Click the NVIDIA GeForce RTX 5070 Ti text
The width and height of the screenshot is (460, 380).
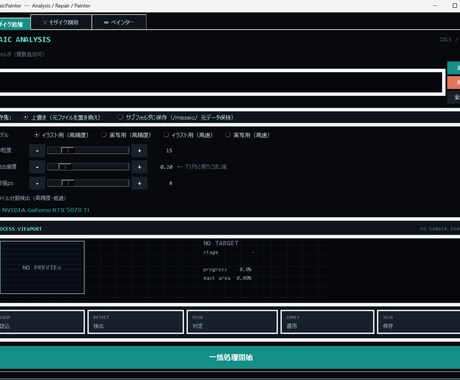[45, 210]
